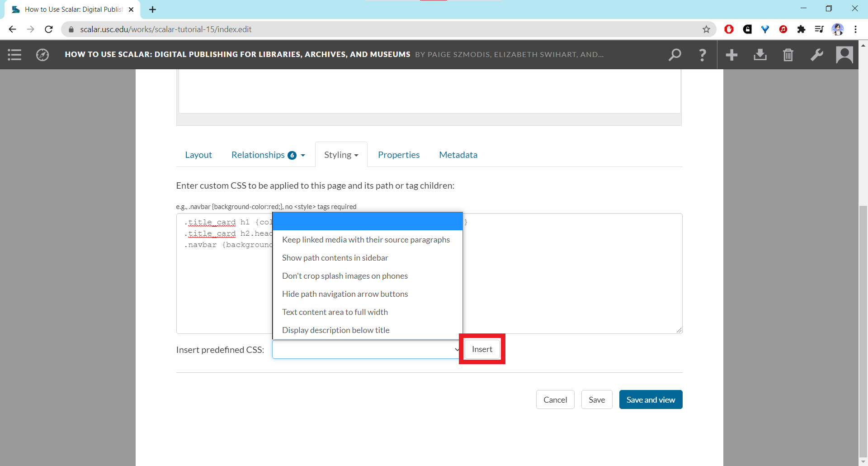Viewport: 868px width, 466px height.
Task: Open the predefined CSS select box
Action: [x=366, y=350]
